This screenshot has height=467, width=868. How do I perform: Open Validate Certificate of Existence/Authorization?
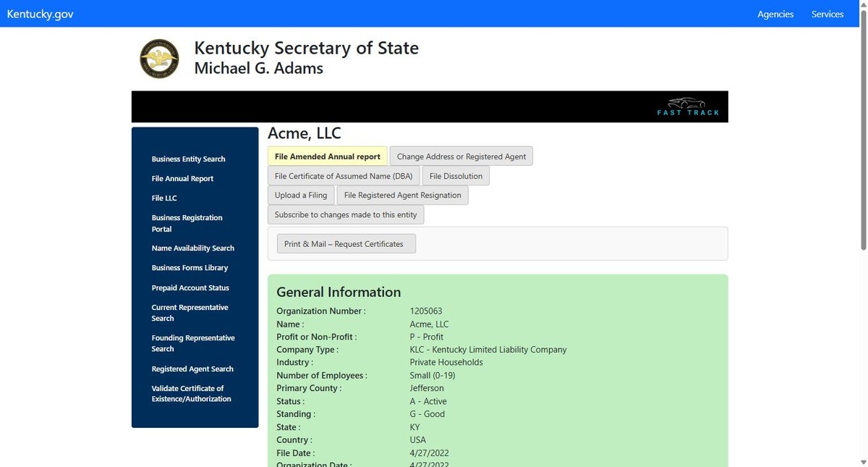pos(192,393)
